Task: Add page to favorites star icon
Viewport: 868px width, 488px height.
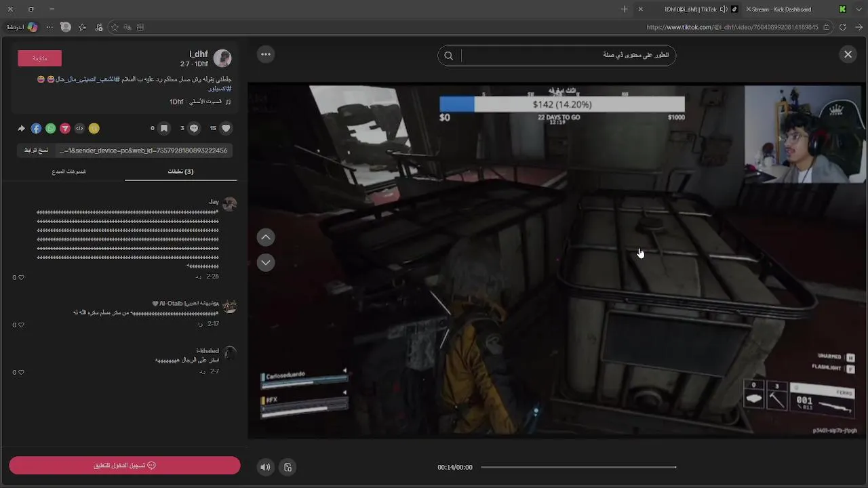Action: click(x=115, y=27)
